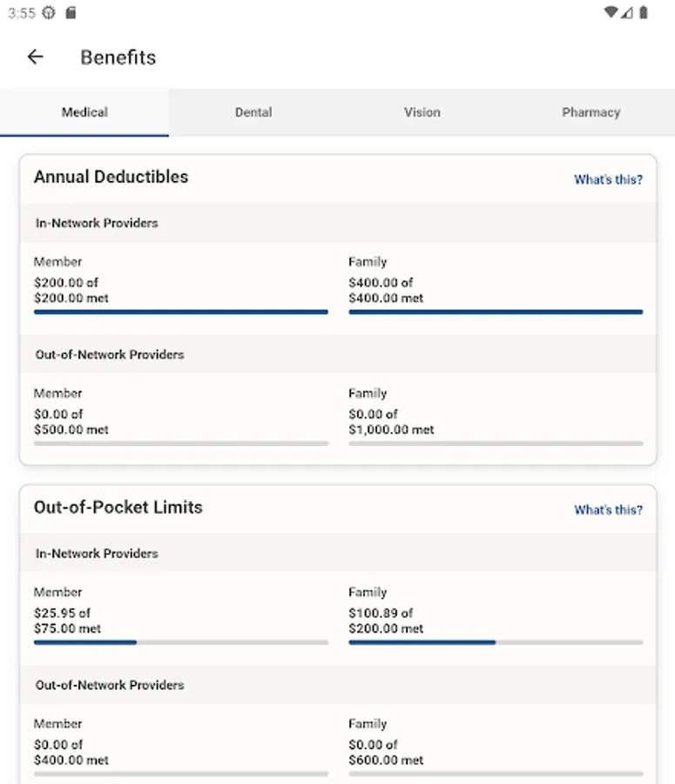Click the SD card status icon

[x=71, y=13]
